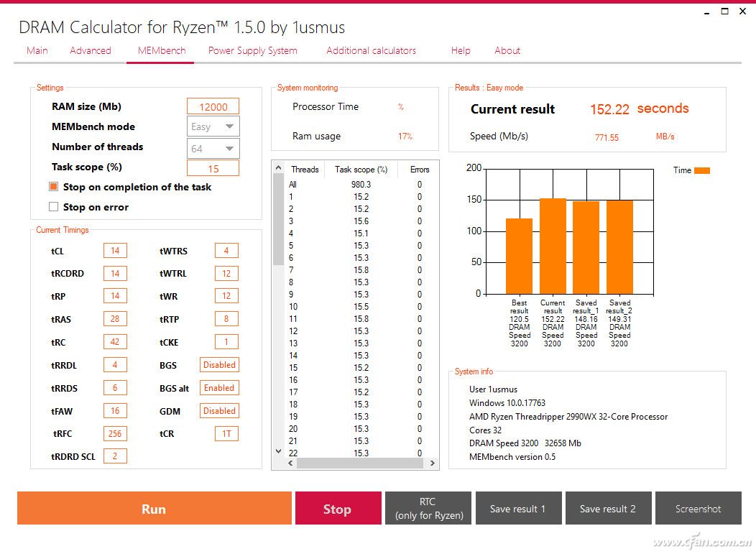Click the right arrow of horizontal scrollbar
The image size is (756, 554).
(432, 463)
